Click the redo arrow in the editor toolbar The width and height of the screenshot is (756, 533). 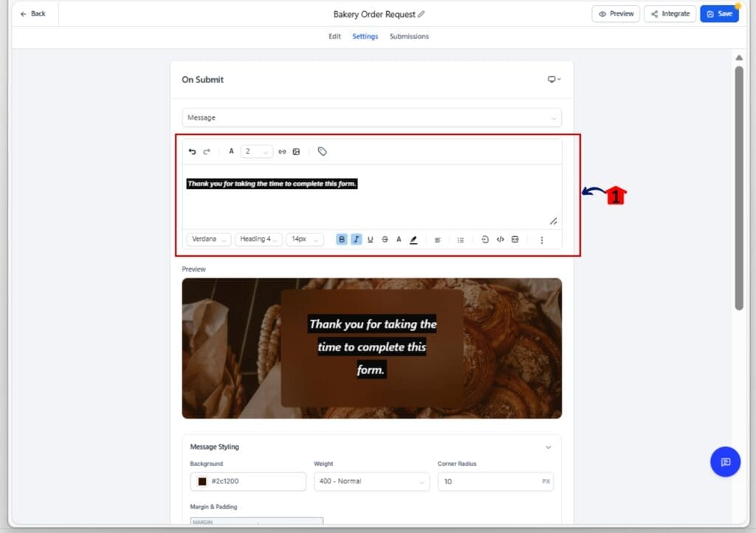[207, 151]
